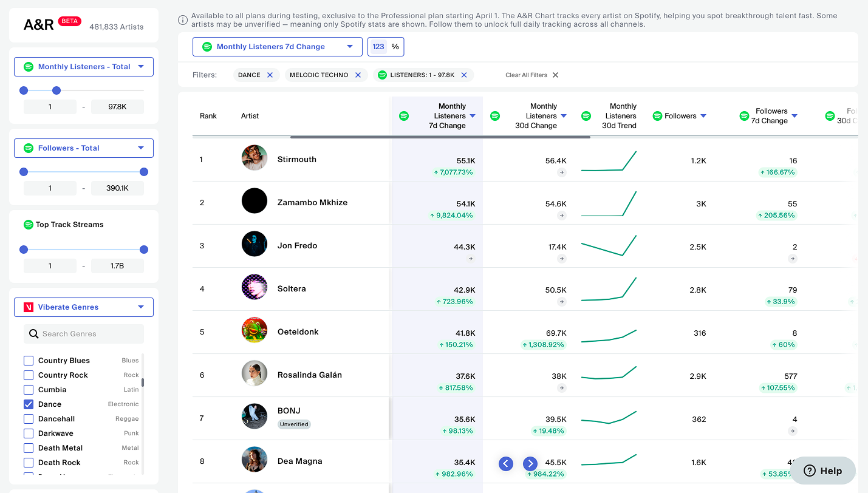868x493 pixels.
Task: Open the Help button
Action: (823, 471)
